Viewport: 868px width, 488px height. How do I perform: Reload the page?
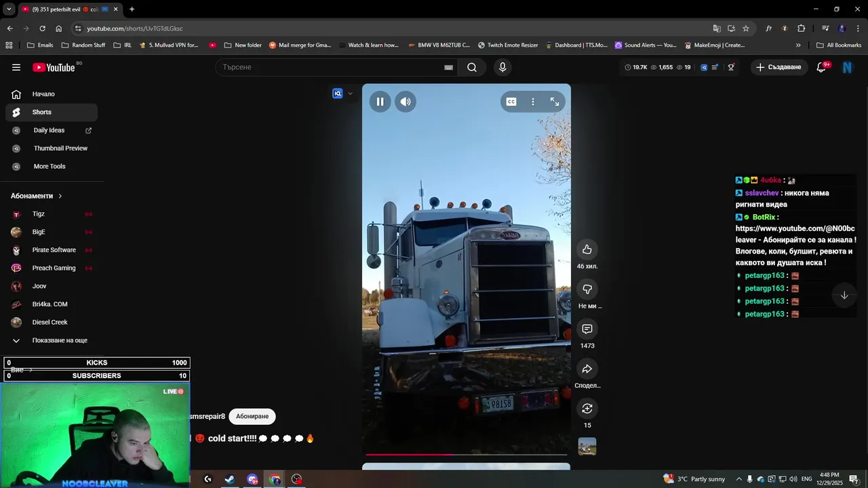[x=42, y=28]
